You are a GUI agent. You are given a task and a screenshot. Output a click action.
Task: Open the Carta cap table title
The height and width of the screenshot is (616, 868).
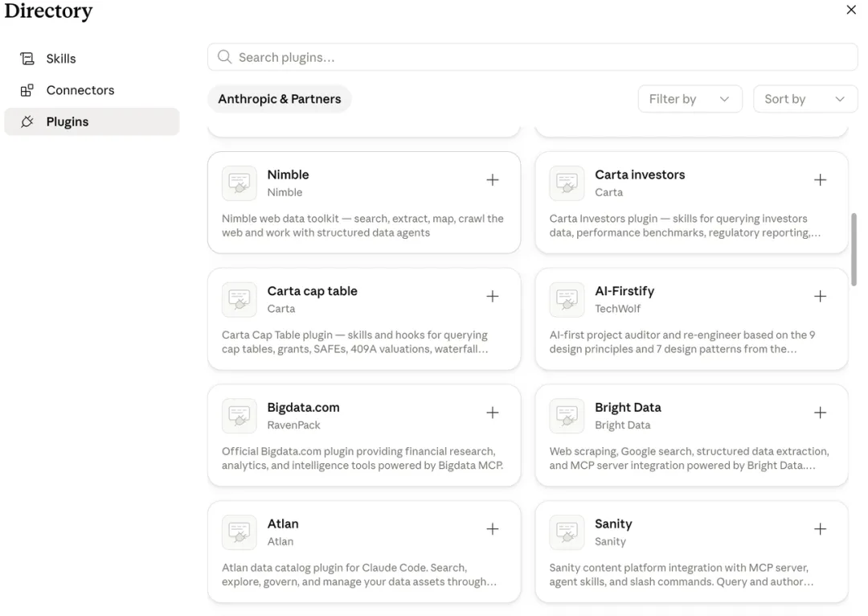click(x=312, y=291)
